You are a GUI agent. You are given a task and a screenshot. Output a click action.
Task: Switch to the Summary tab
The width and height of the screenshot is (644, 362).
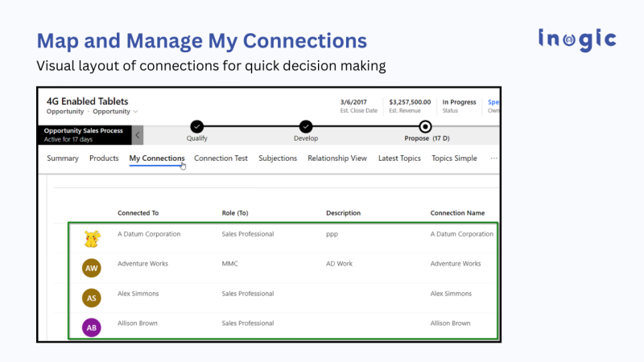pos(63,158)
